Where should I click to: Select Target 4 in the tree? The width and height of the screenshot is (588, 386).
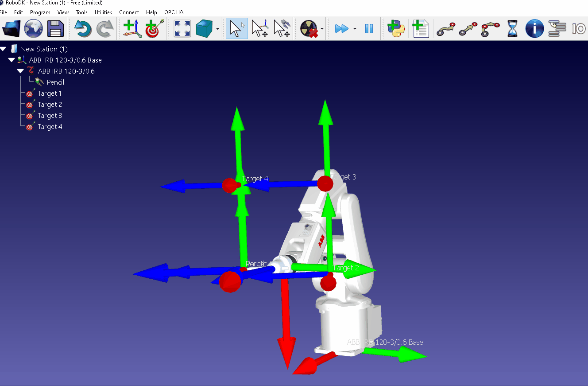[50, 126]
